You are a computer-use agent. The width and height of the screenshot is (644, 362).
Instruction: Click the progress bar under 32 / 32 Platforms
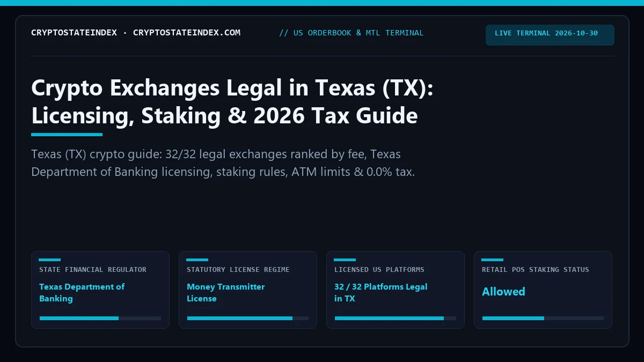click(x=396, y=318)
